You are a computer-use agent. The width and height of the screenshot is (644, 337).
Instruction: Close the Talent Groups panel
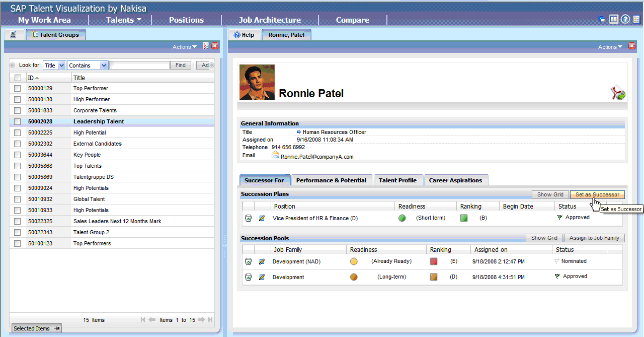click(215, 46)
